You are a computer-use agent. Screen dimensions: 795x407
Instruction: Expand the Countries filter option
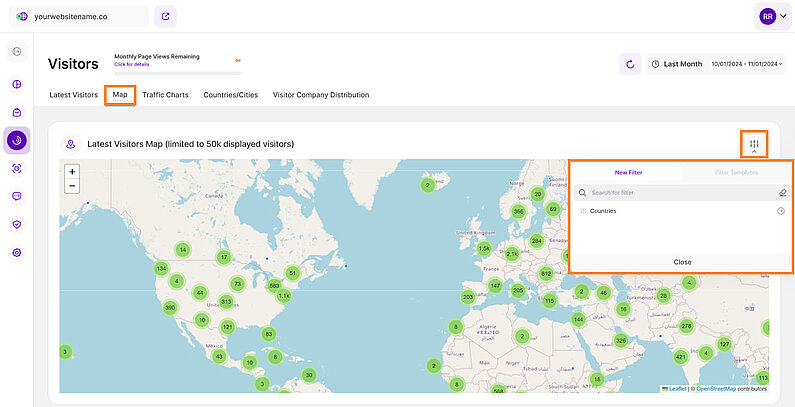tap(781, 211)
